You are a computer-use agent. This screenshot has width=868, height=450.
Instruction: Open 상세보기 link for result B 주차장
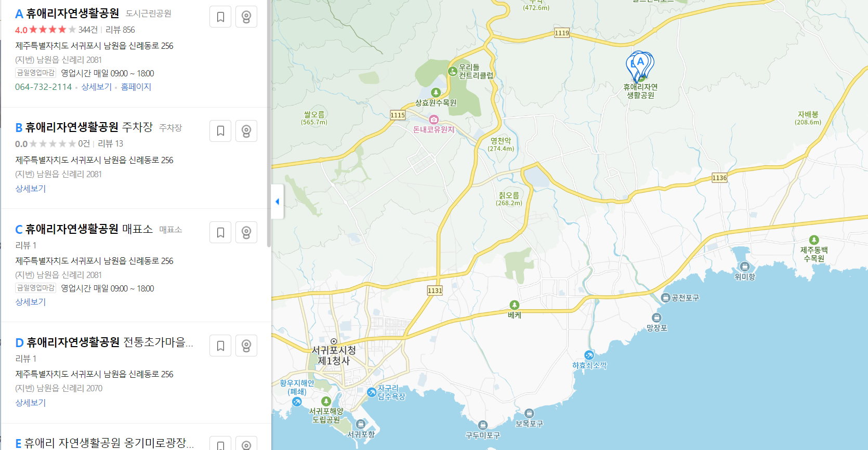31,189
